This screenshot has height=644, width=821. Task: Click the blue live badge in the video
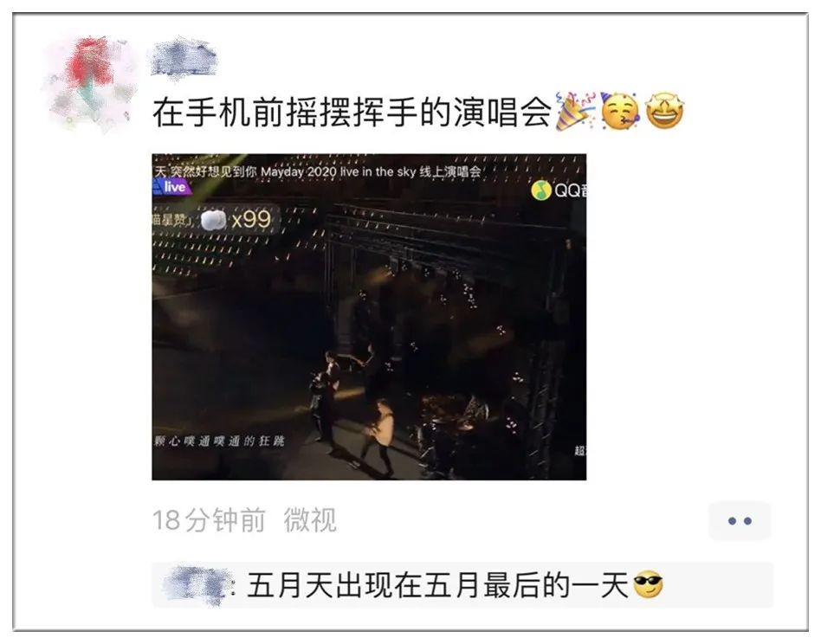click(x=171, y=187)
